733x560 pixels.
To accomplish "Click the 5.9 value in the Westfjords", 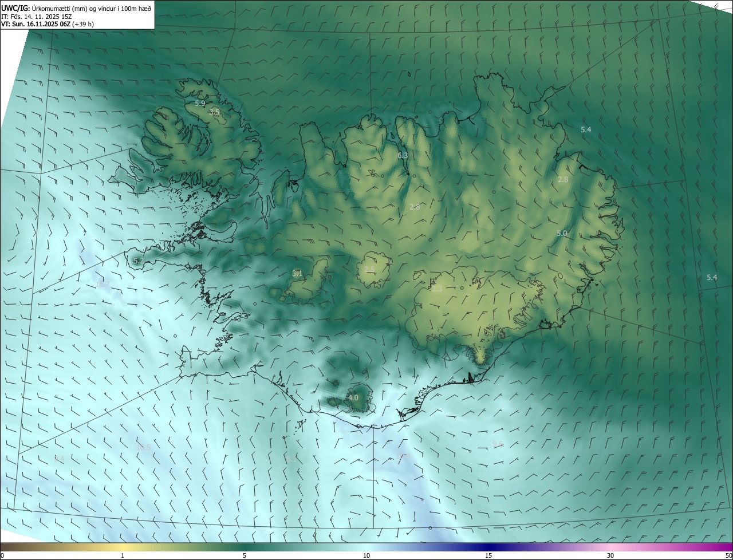I will coord(200,104).
